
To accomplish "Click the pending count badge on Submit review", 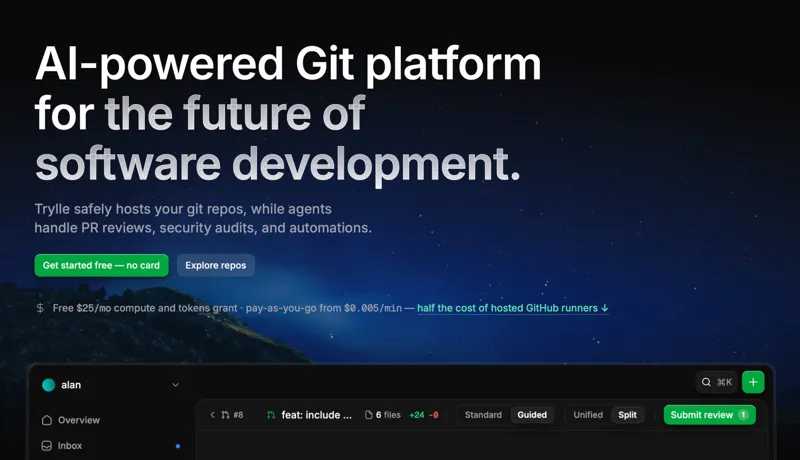I will [743, 415].
